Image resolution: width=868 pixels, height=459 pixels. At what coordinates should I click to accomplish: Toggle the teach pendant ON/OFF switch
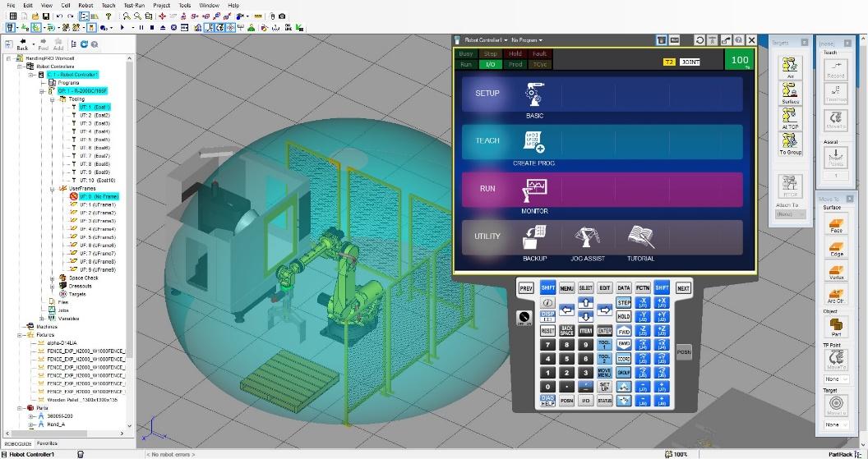524,318
